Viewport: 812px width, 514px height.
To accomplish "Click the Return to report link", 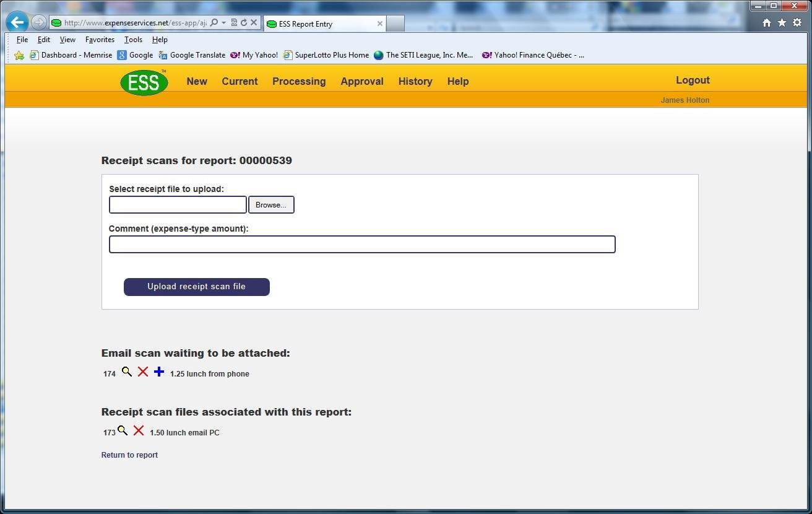I will 129,455.
